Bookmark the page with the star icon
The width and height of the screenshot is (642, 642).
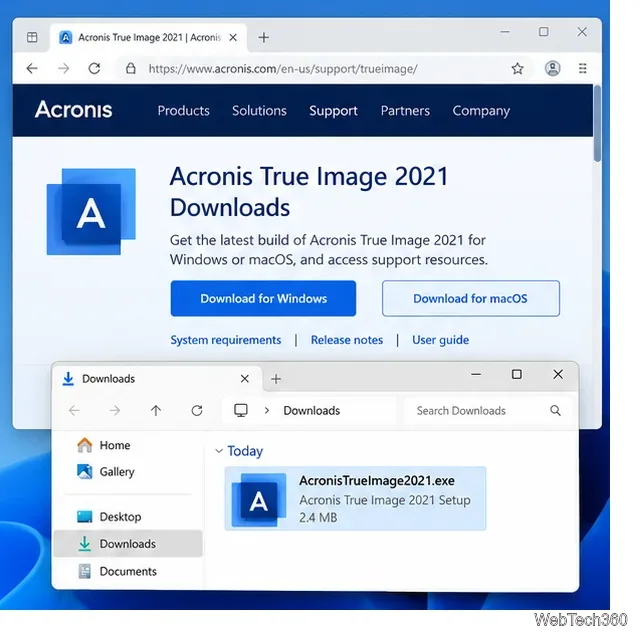(518, 68)
